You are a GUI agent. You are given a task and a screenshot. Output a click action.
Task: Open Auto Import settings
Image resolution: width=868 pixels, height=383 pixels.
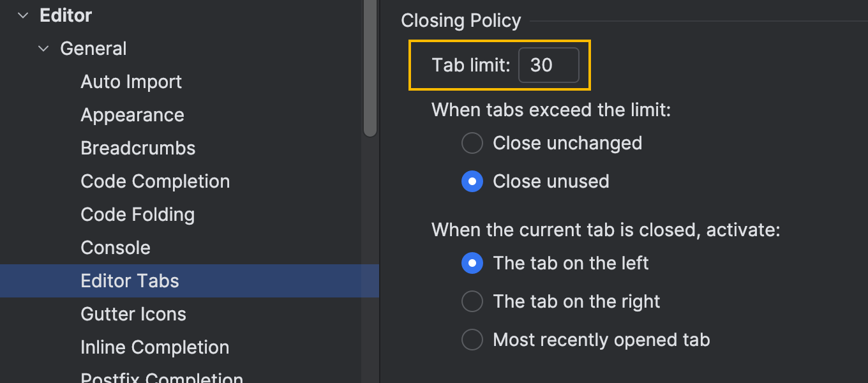[x=131, y=82]
